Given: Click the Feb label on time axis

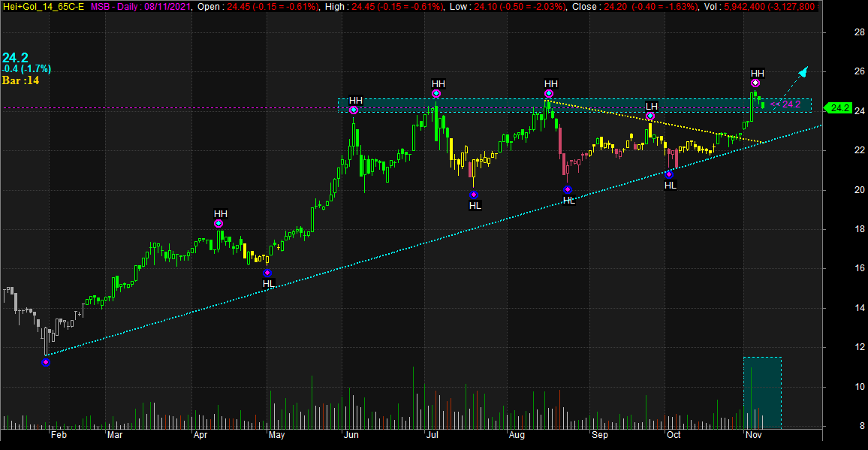Looking at the screenshot, I should (x=58, y=435).
